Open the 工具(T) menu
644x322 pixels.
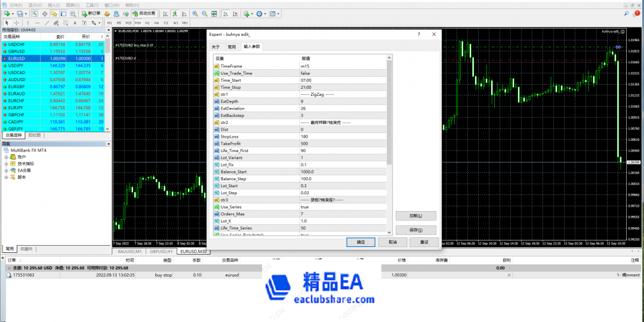pos(92,5)
